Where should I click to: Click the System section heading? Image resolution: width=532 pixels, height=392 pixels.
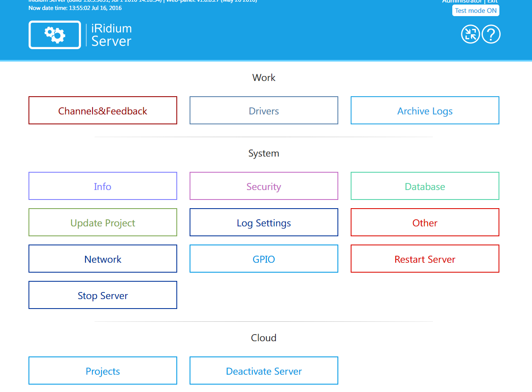click(x=264, y=153)
